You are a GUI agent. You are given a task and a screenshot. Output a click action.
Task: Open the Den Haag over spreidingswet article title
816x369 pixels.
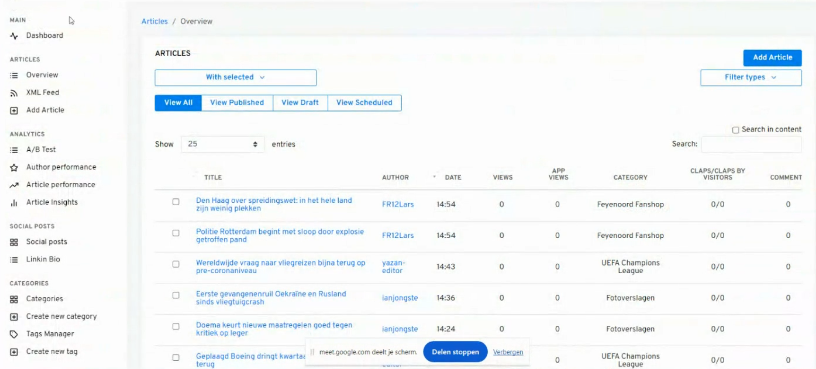click(274, 205)
